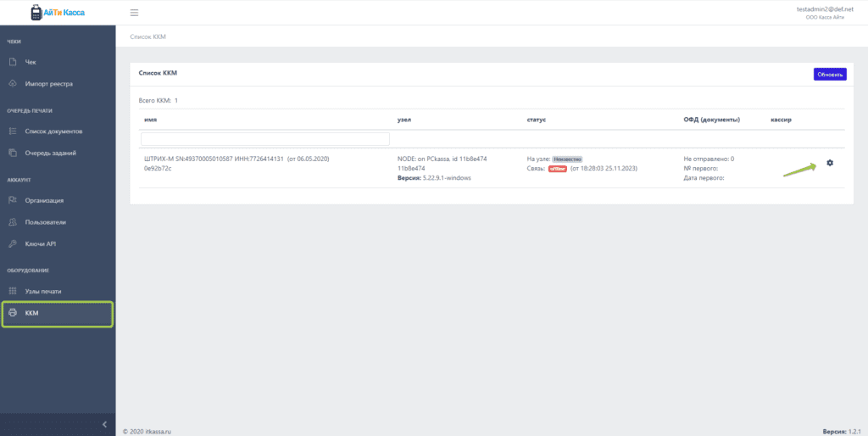Click Версия: 5.22.9.1-windows text
Viewport: 868px width, 436px height.
435,178
